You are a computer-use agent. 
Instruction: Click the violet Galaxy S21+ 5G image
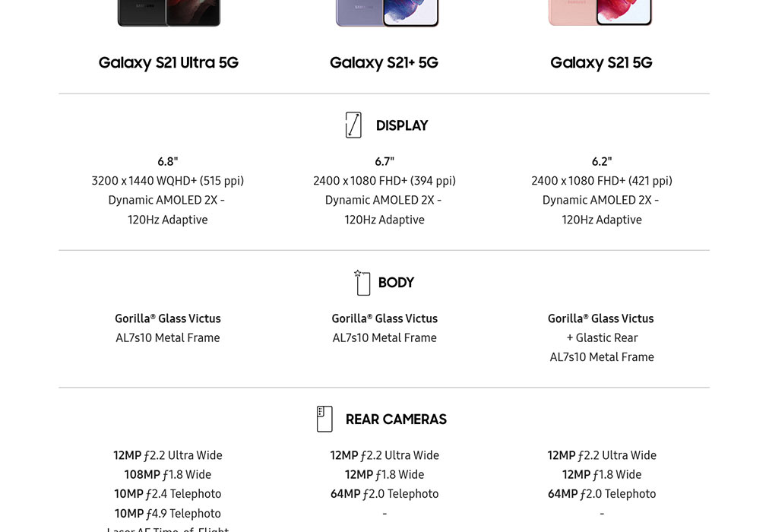[387, 13]
